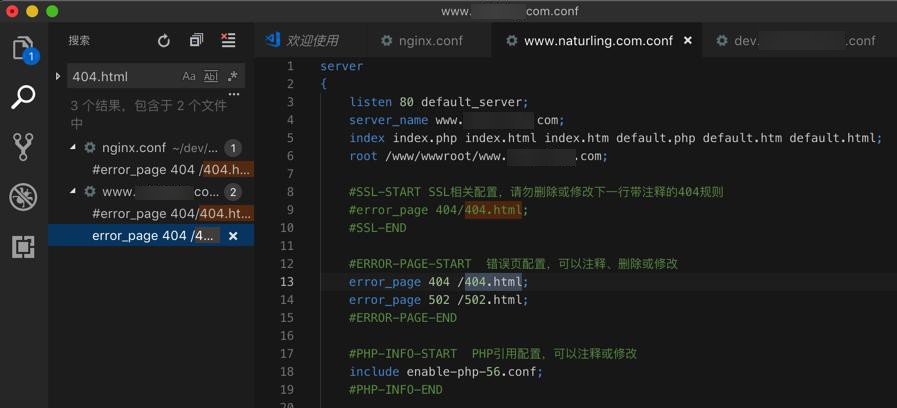Open the Explorer view in activity bar
Viewport: 897px width, 408px height.
click(23, 48)
